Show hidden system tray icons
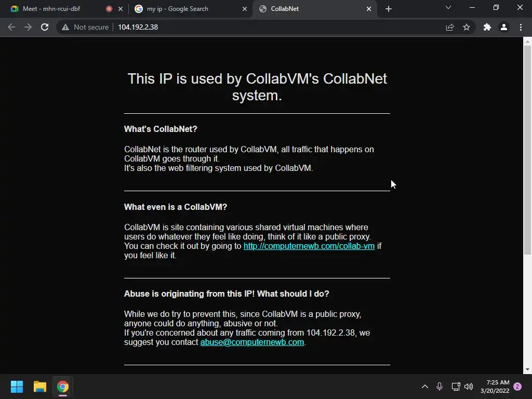532x399 pixels. click(x=425, y=387)
